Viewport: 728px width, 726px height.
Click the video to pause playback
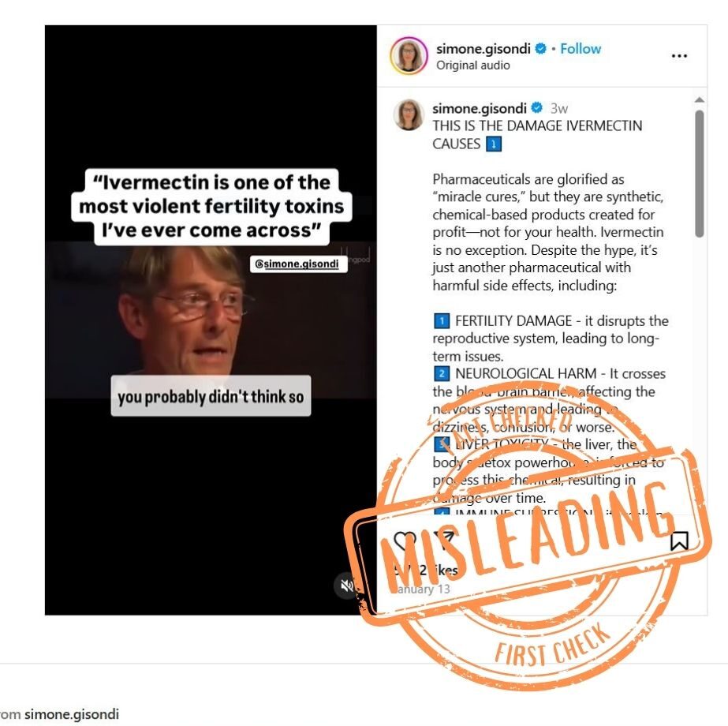click(211, 320)
